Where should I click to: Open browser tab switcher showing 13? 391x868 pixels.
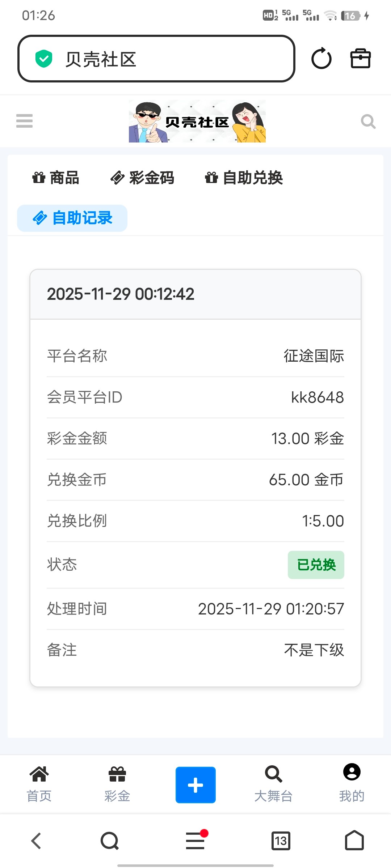pyautogui.click(x=281, y=841)
